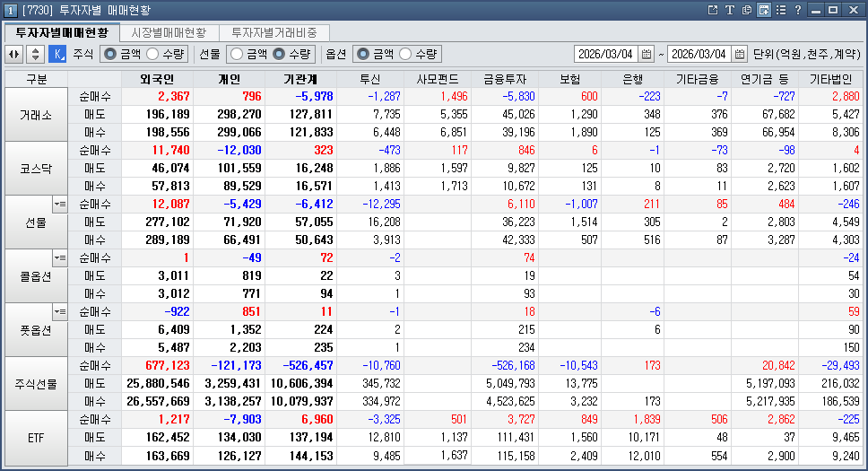Open calendar picker for the end date
The height and width of the screenshot is (471, 868).
tap(740, 54)
